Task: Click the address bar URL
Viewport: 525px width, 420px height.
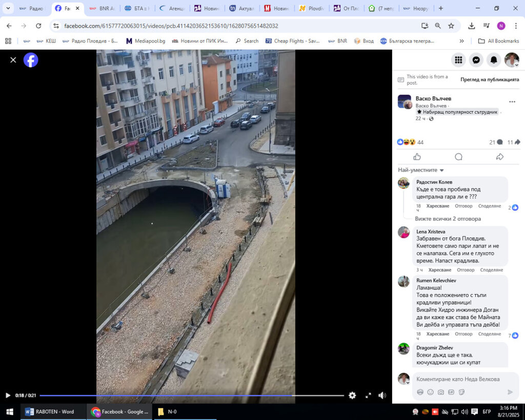Action: coord(171,26)
